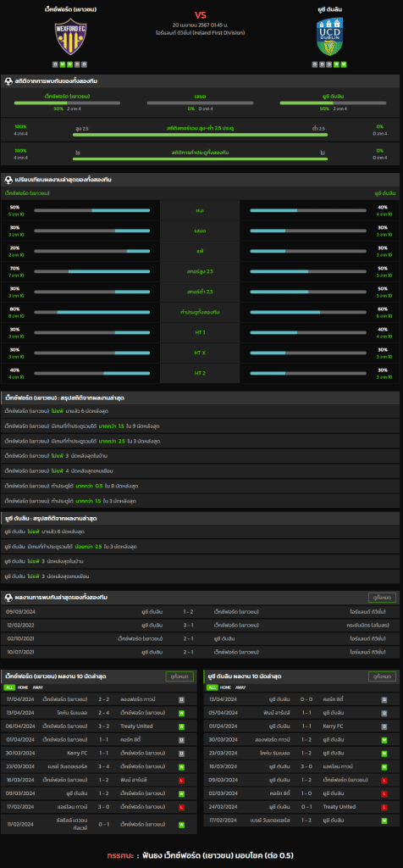Click Wexford 50% head-to-head win progress bar
Viewport: 403px width, 868px height.
(x=67, y=103)
